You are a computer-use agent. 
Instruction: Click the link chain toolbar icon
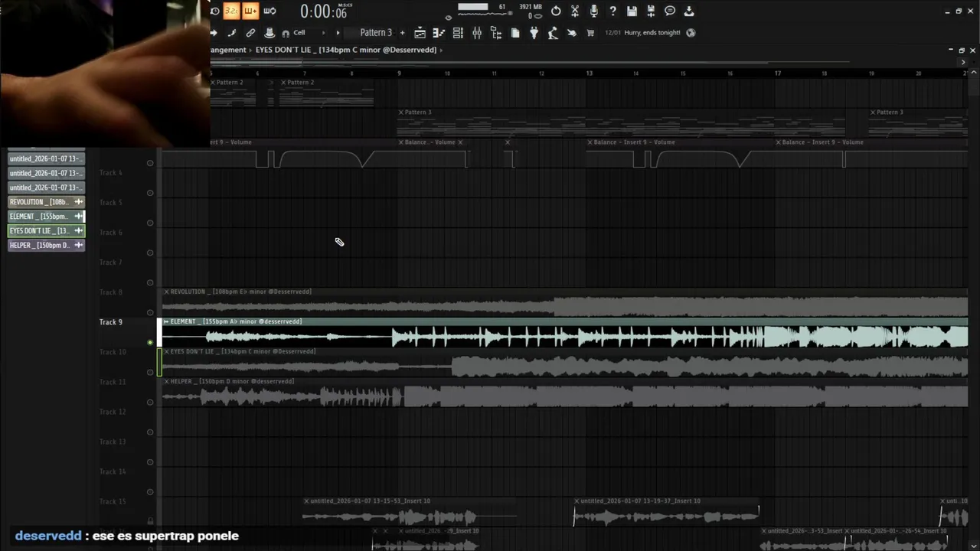(250, 33)
